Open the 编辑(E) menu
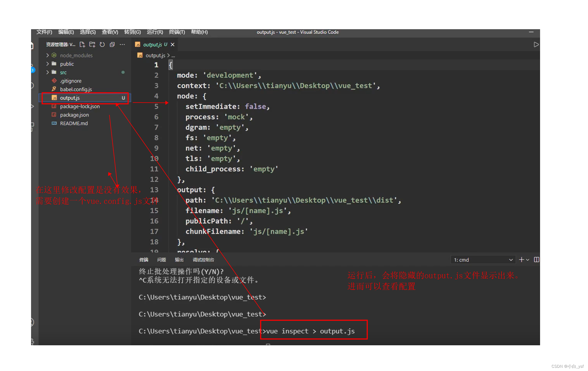This screenshot has width=588, height=371. coord(66,32)
